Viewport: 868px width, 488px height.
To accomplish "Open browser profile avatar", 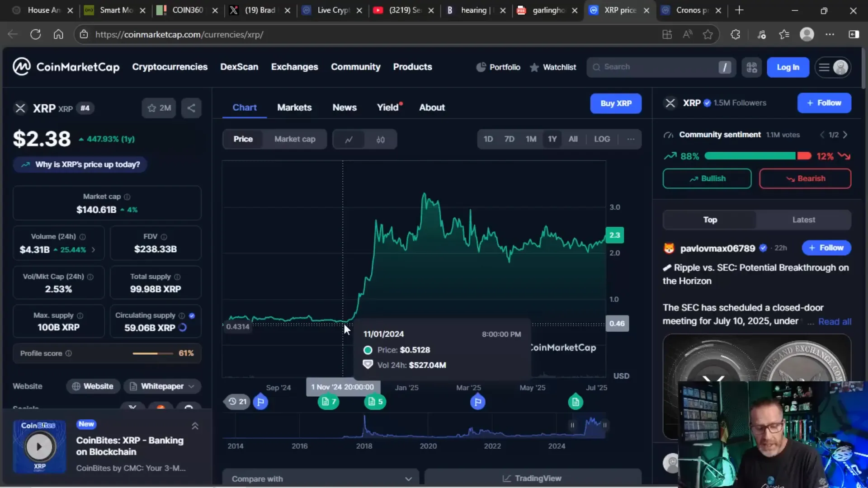I will coord(807,34).
